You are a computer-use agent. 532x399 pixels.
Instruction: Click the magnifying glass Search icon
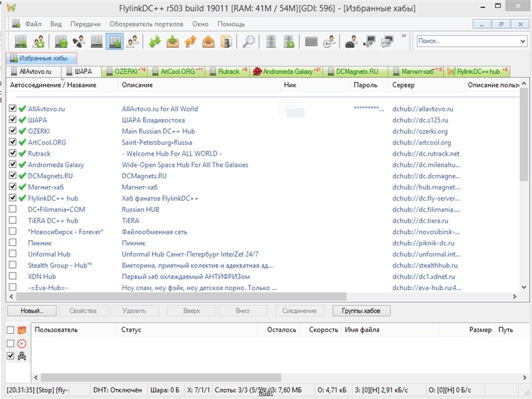pos(248,41)
